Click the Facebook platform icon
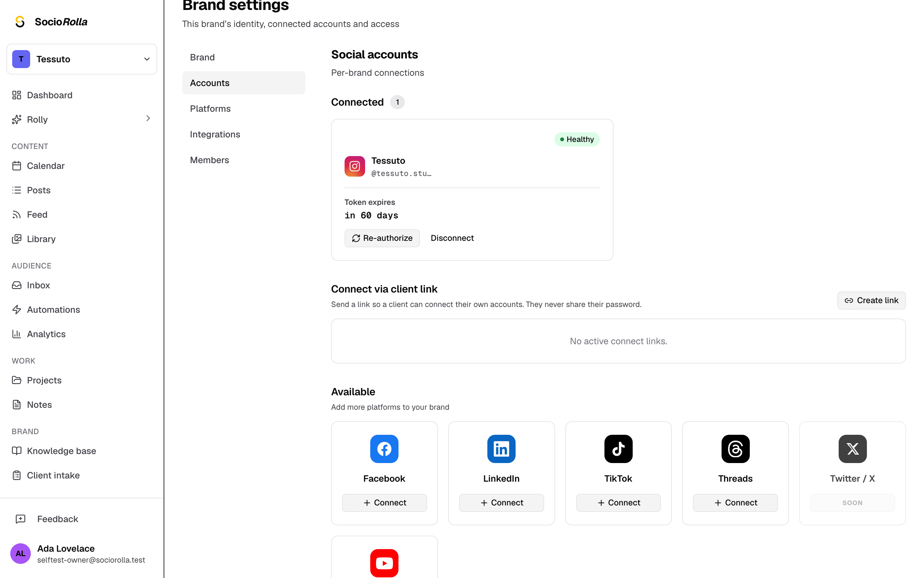Image resolution: width=924 pixels, height=578 pixels. 384,449
